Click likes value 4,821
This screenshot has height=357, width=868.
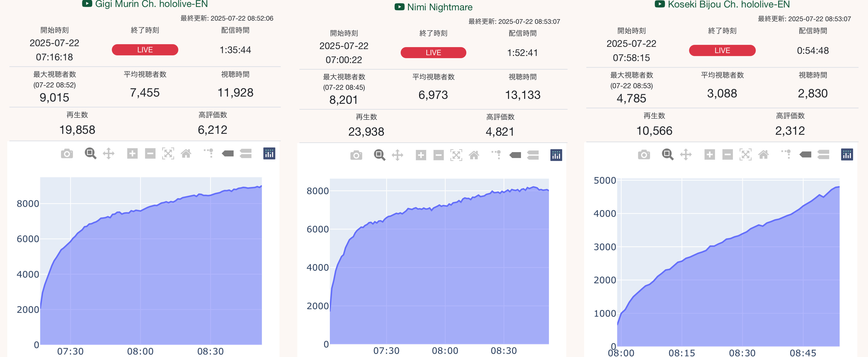pyautogui.click(x=500, y=132)
